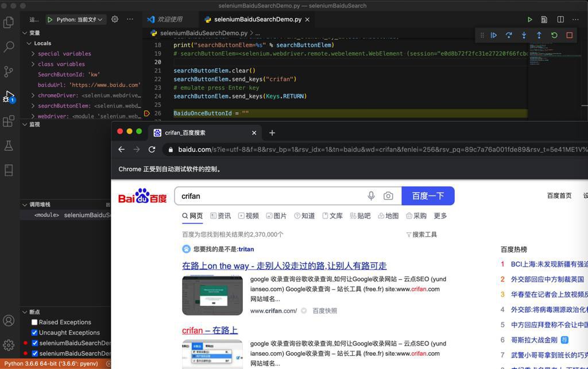Open the Explorer view in activity bar
The width and height of the screenshot is (588, 369).
coord(9,22)
